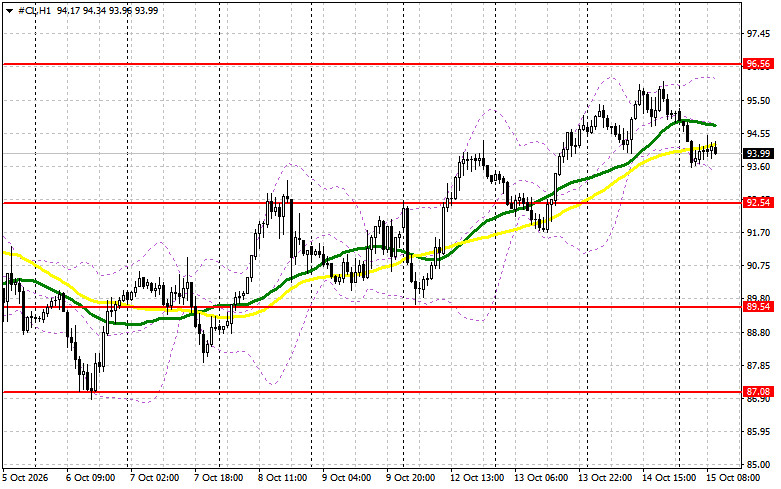The height and width of the screenshot is (489, 781).
Task: Click the 8 Oct 11:00 time label
Action: point(282,478)
